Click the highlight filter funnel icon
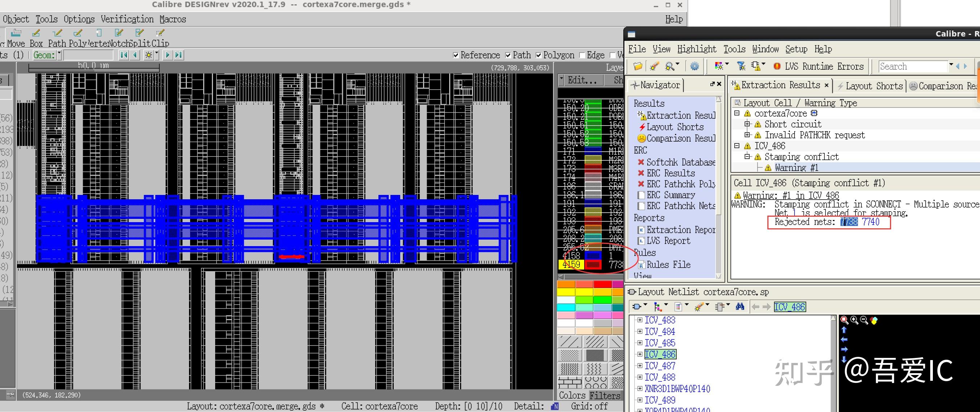Viewport: 980px width, 412px height. pyautogui.click(x=741, y=67)
